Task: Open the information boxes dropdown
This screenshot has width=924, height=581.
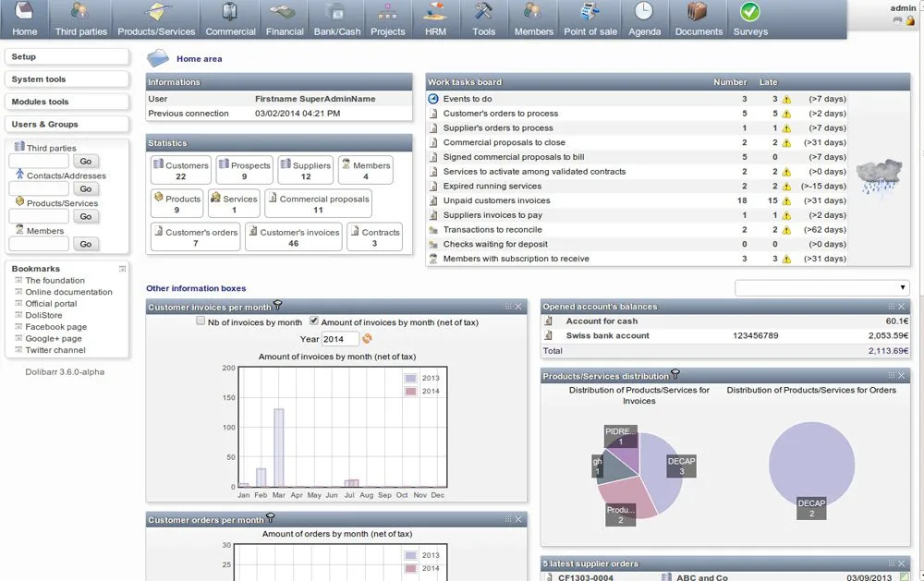Action: tap(822, 287)
